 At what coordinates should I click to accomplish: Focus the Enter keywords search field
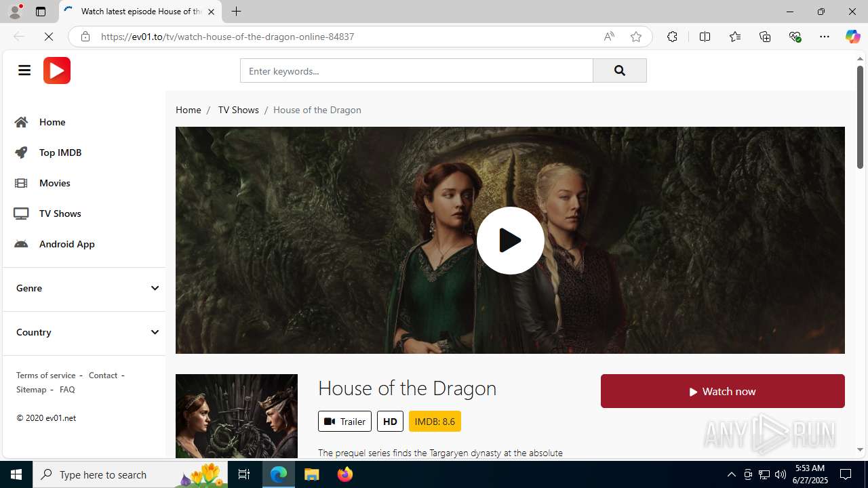(x=416, y=70)
